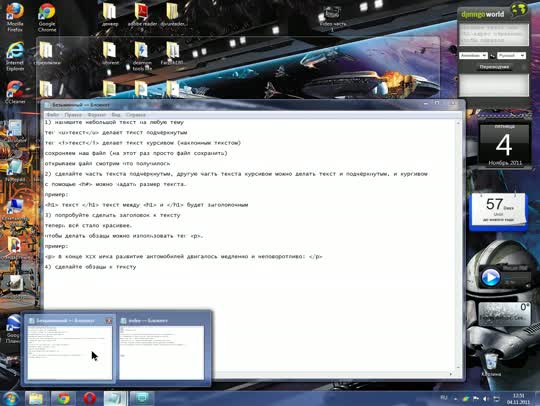Open Google Chrome from the taskbar
Viewport: 540px width, 406px height.
tap(63, 399)
